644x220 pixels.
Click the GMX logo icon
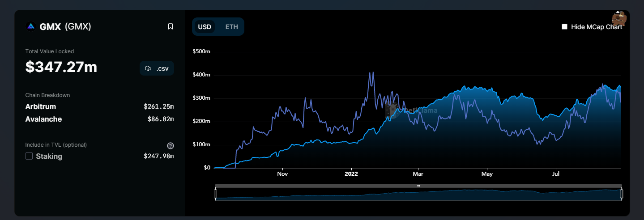pos(30,26)
